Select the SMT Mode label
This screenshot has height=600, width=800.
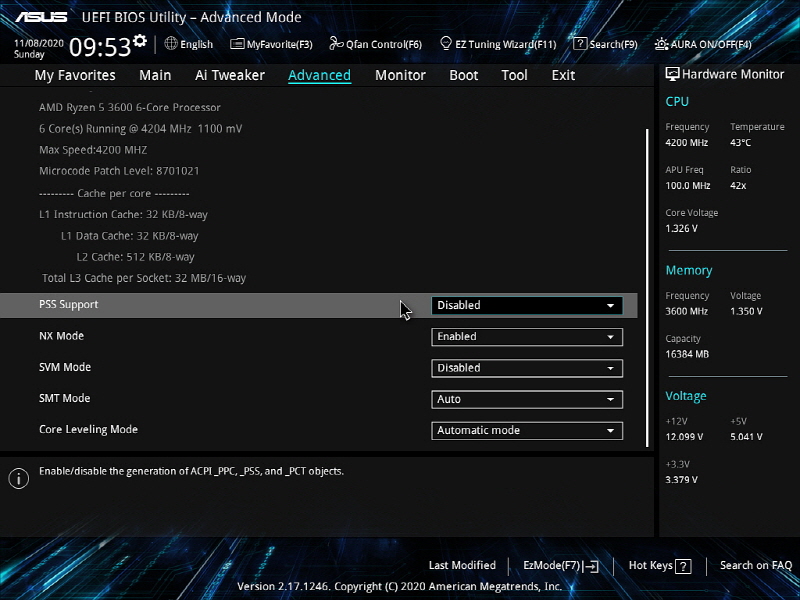point(64,398)
